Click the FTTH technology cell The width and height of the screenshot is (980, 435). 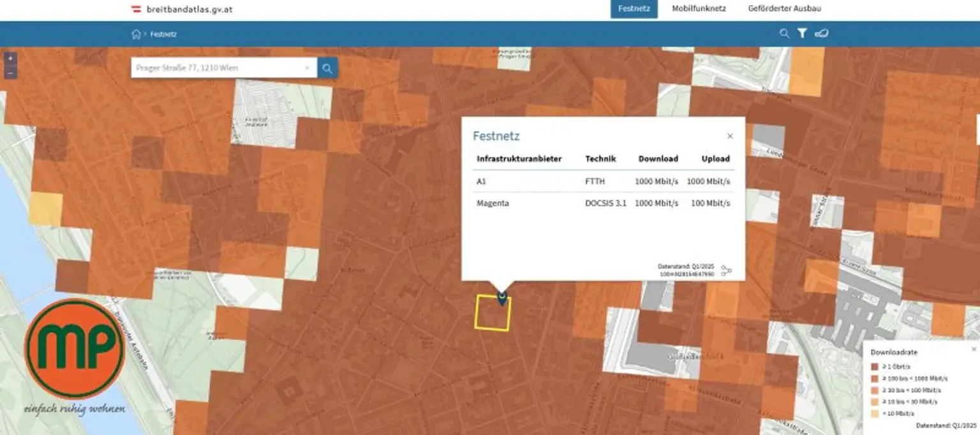(x=594, y=181)
